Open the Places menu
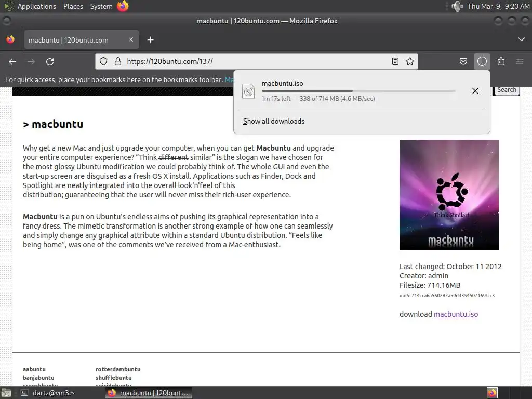 pos(73,6)
